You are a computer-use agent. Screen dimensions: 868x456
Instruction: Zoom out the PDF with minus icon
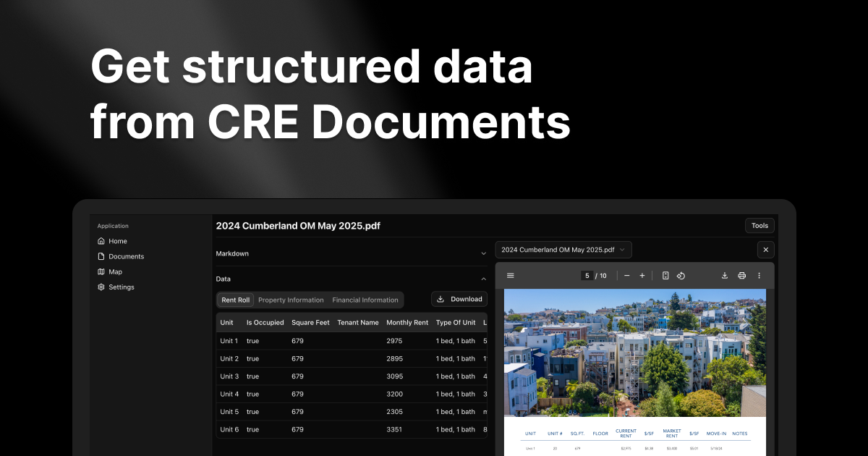click(x=626, y=276)
